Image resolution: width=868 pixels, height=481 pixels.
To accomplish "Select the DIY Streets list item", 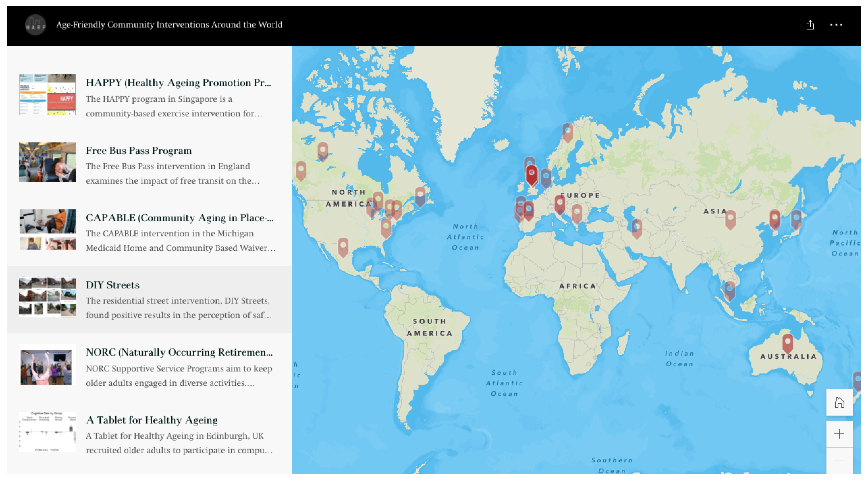I will (x=112, y=285).
